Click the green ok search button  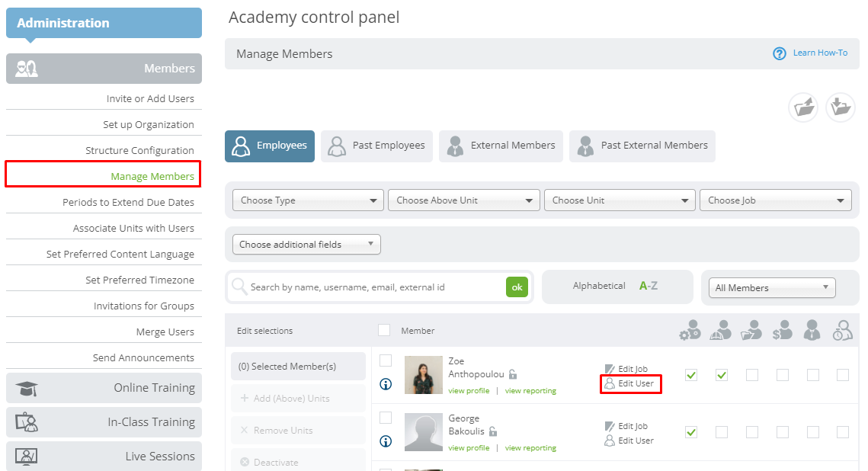pyautogui.click(x=517, y=287)
